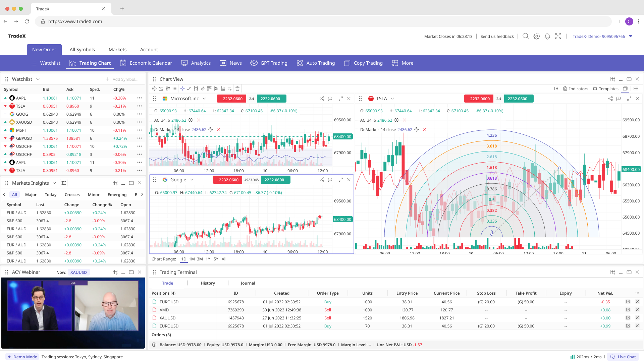Toggle the Major filter in Markets Insights

pos(31,194)
